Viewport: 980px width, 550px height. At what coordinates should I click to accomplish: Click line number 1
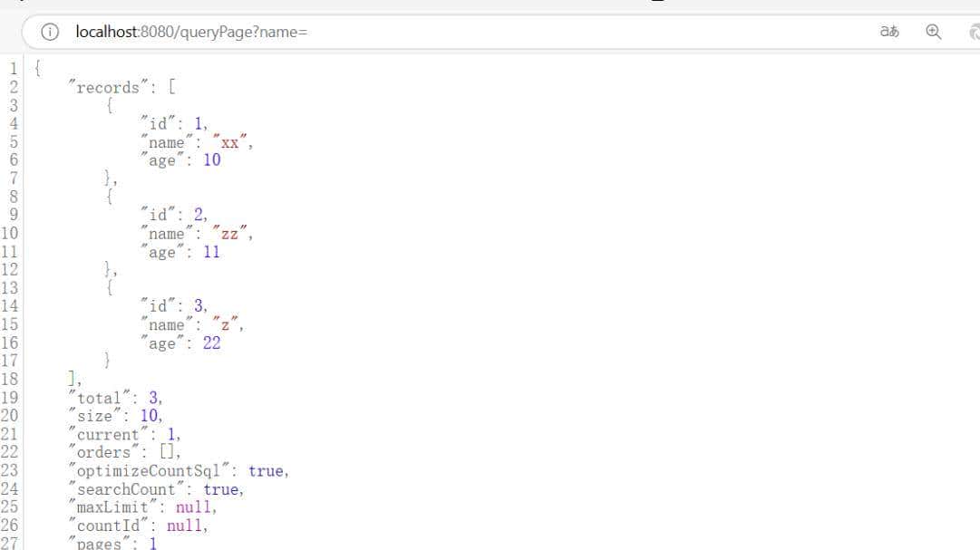[x=14, y=69]
